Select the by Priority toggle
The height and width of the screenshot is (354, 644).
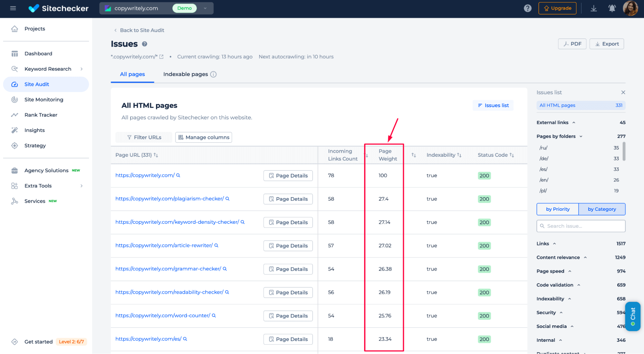[558, 209]
